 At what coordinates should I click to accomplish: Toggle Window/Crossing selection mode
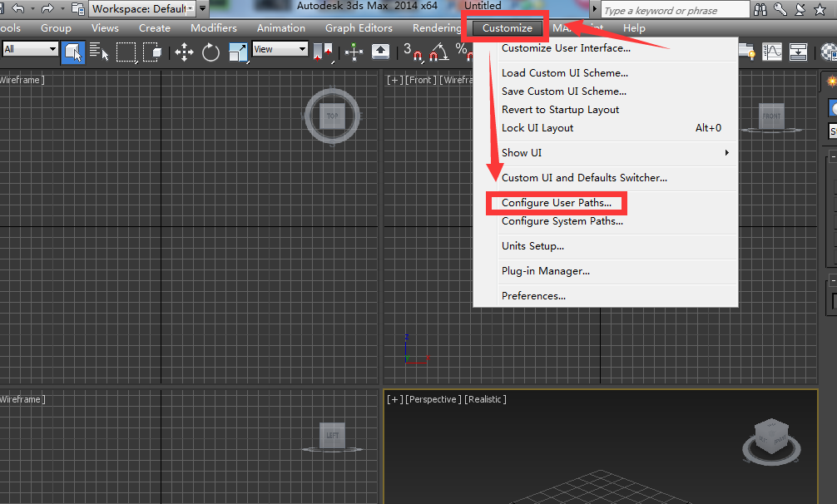coord(151,52)
